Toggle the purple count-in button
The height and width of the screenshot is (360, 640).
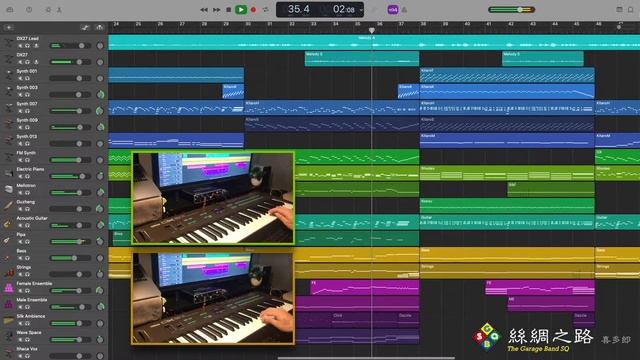coord(393,10)
